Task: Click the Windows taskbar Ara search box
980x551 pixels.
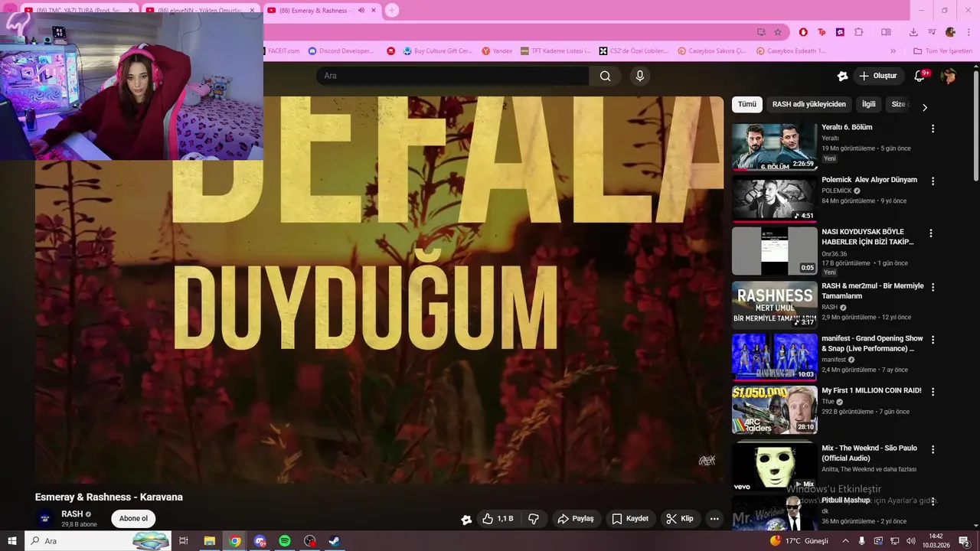Action: [97, 541]
